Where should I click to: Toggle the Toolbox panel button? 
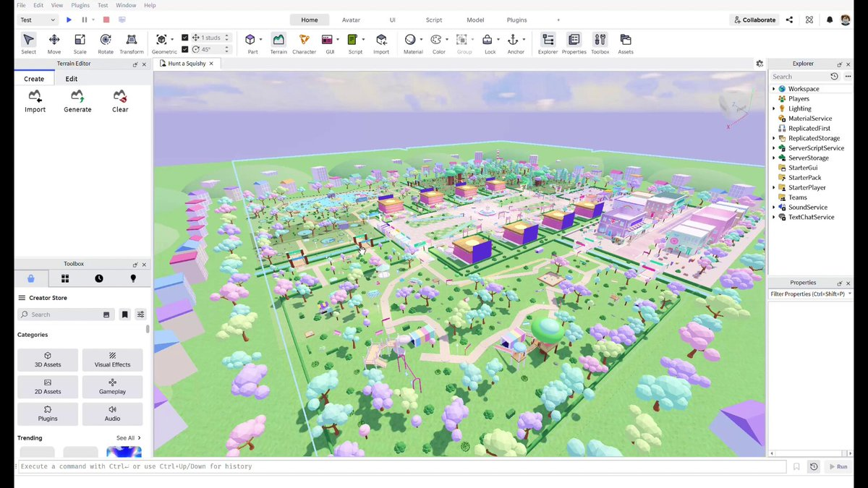tap(600, 43)
